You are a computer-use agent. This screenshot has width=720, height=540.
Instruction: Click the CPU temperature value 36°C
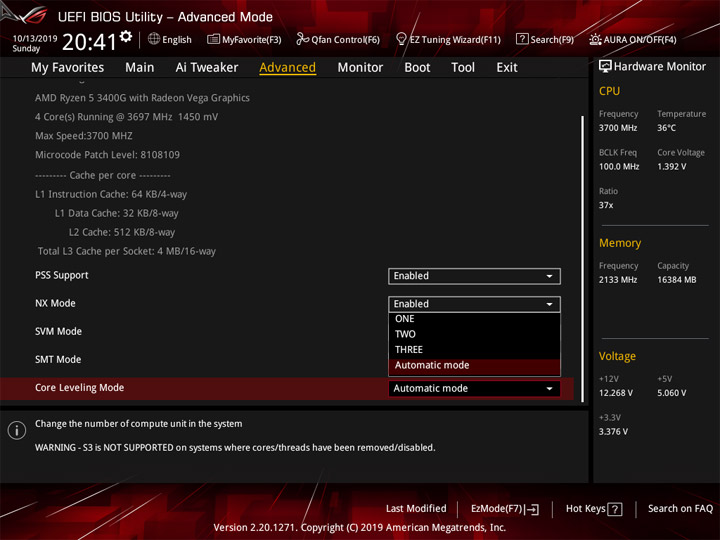[x=666, y=128]
